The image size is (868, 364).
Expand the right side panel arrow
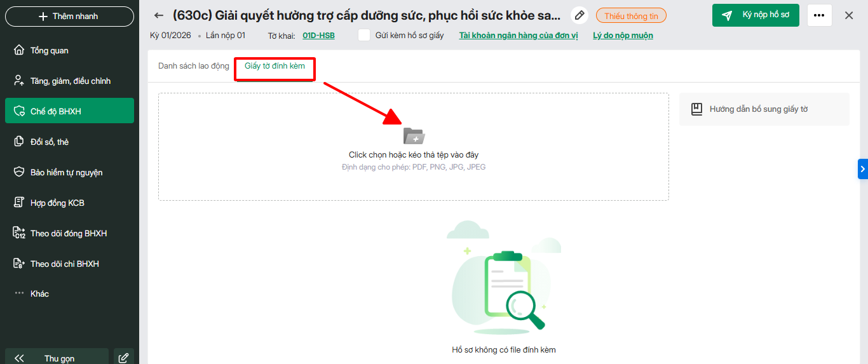click(x=862, y=169)
